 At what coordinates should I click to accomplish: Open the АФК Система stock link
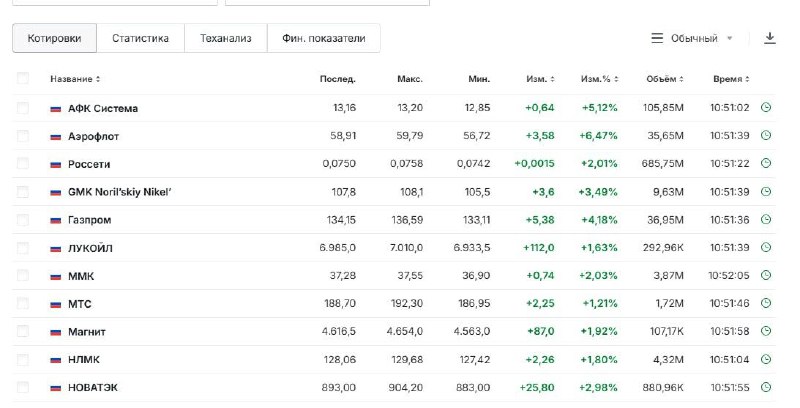coord(103,108)
